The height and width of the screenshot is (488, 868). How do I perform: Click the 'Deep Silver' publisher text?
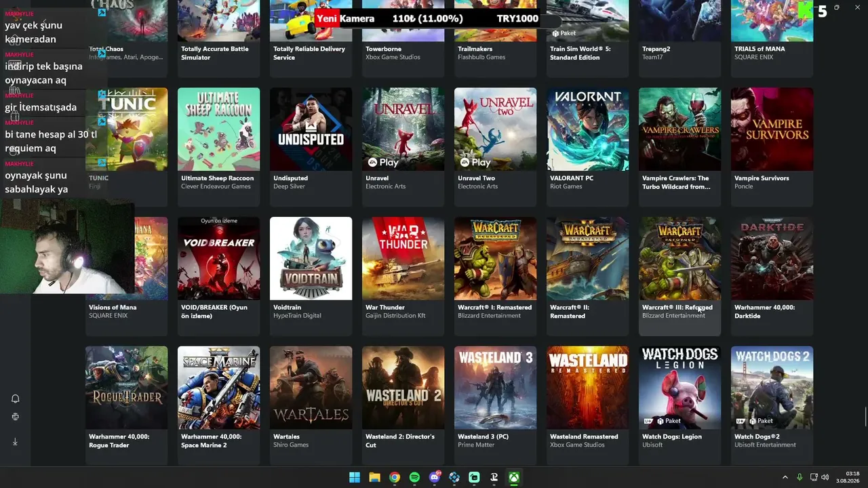pos(290,186)
